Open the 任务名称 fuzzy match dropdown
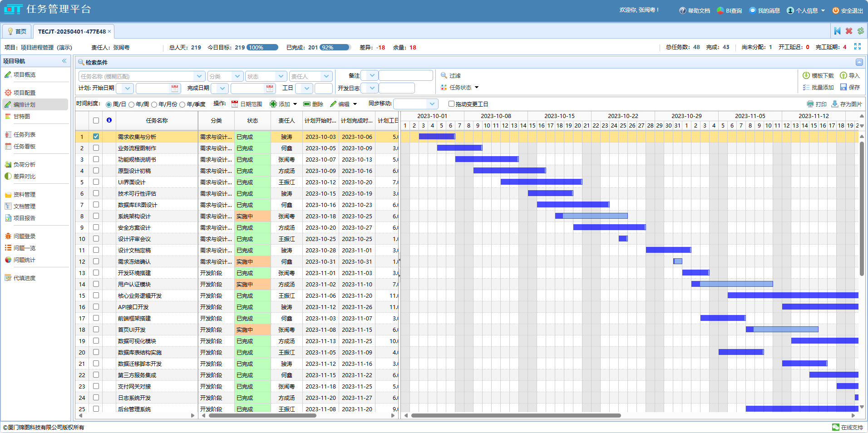The width and height of the screenshot is (868, 433). pyautogui.click(x=199, y=76)
